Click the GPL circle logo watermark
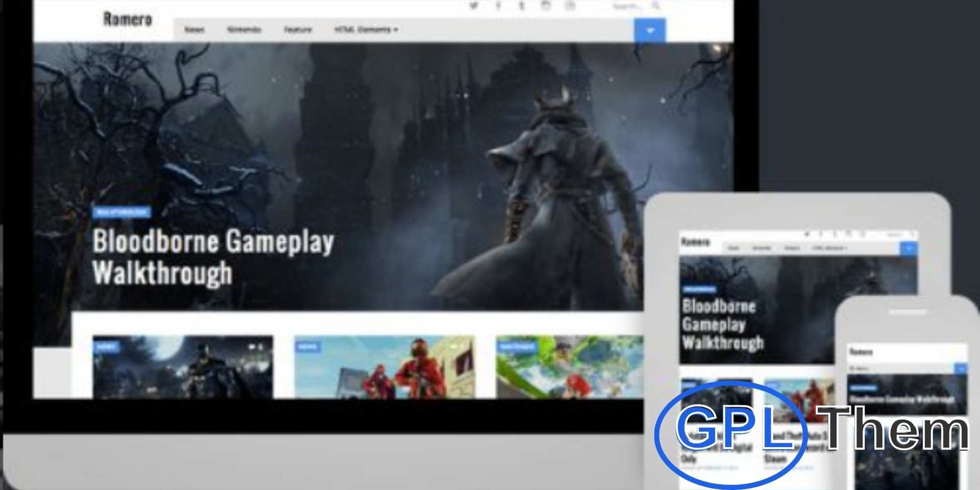Viewport: 980px width, 490px height. (730, 432)
